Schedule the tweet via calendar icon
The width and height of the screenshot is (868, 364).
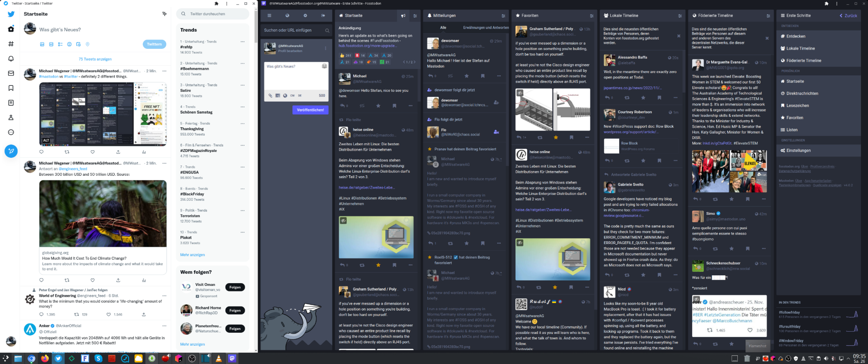78,44
